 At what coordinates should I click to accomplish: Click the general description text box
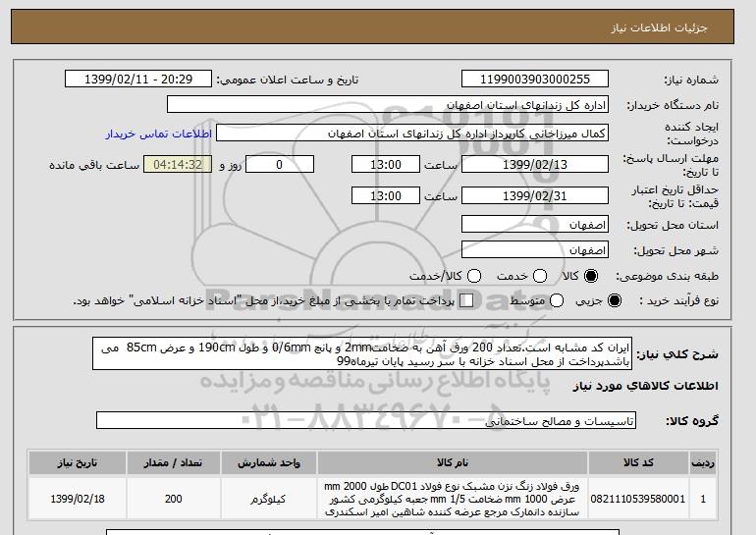362,353
